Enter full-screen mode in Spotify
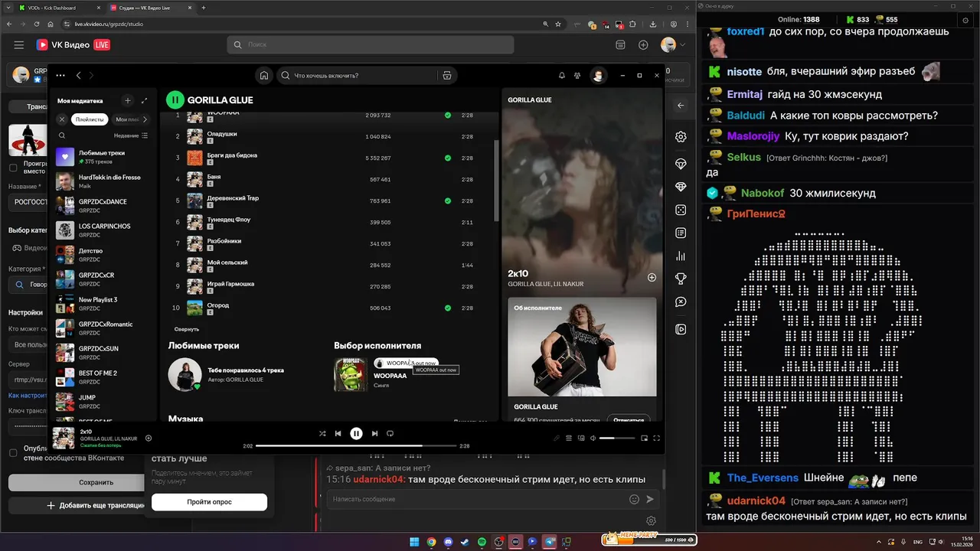 (x=656, y=438)
